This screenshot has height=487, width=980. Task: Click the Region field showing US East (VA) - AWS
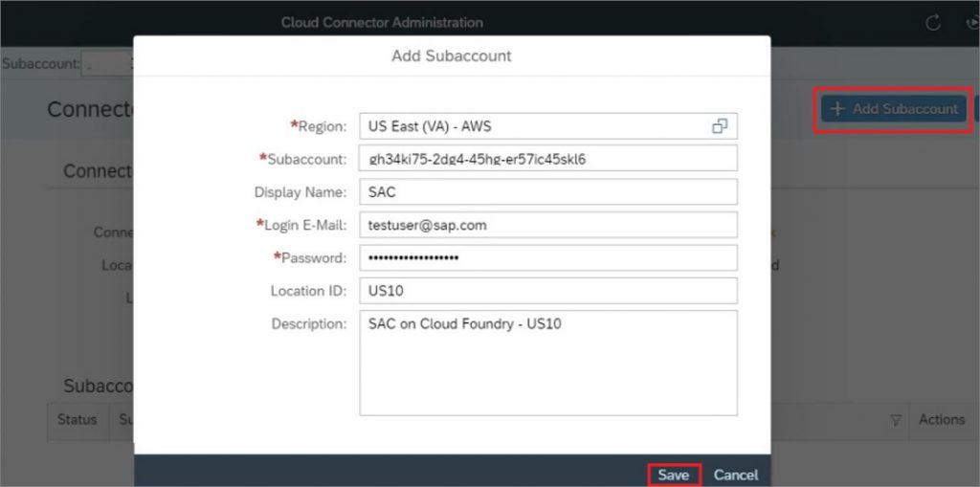pos(548,126)
